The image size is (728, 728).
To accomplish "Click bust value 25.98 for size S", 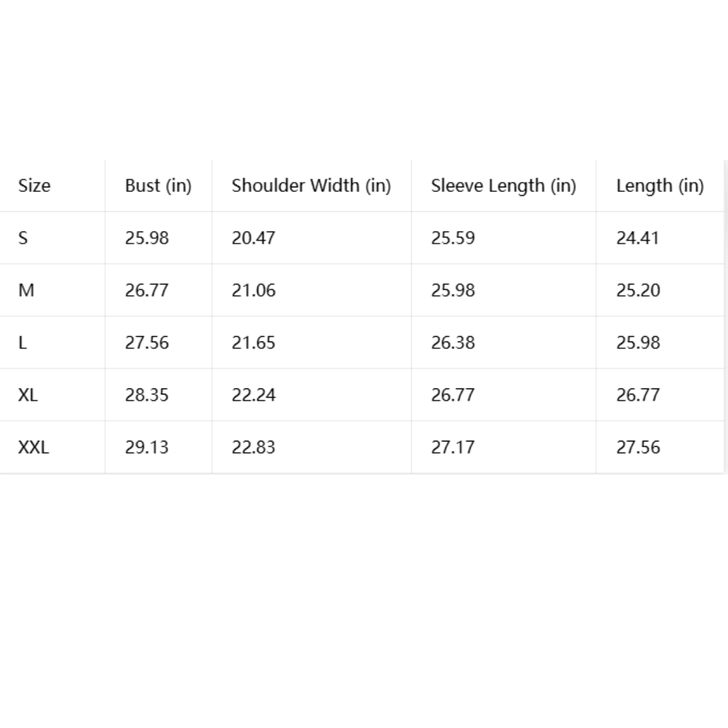I will point(147,238).
